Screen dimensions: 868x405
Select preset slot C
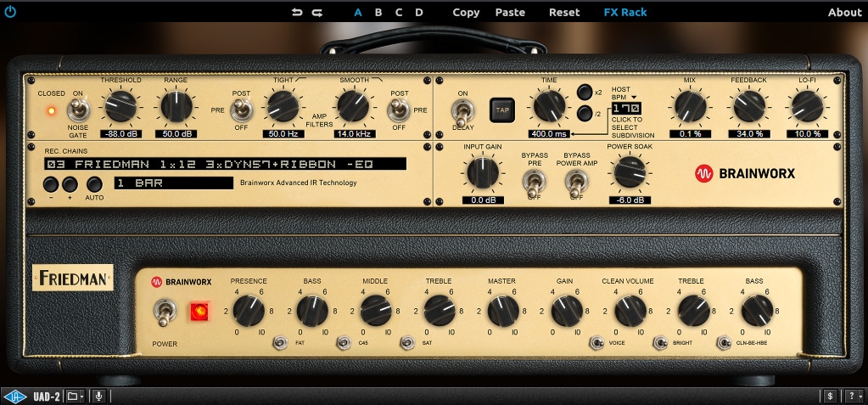(x=399, y=12)
